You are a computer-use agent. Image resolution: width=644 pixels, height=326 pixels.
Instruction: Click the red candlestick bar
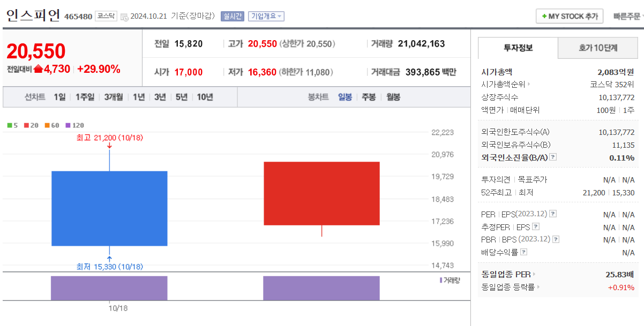tap(321, 193)
